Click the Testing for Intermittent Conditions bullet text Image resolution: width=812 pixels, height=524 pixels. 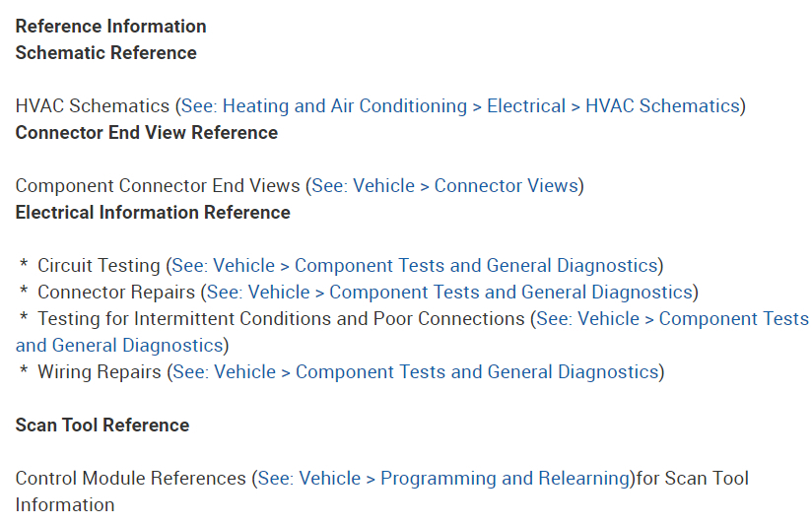point(281,318)
